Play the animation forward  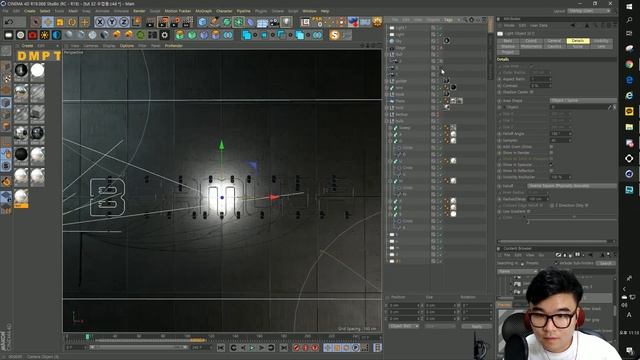coord(252,348)
